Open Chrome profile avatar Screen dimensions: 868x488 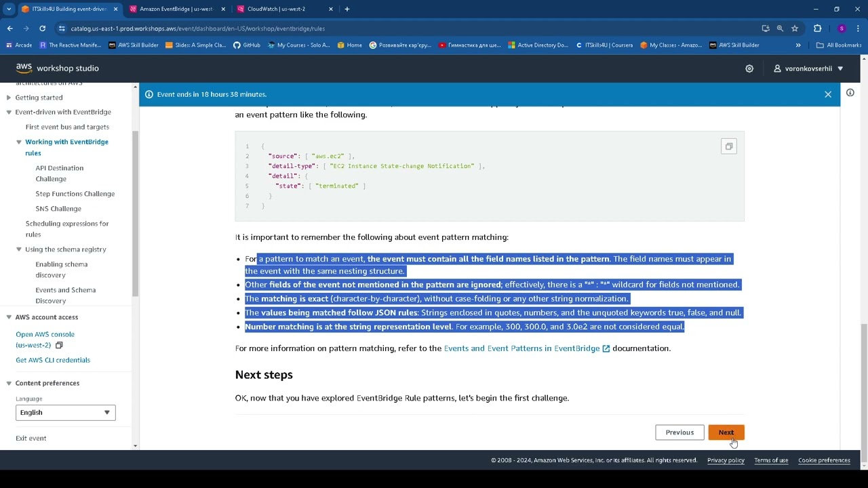(842, 28)
